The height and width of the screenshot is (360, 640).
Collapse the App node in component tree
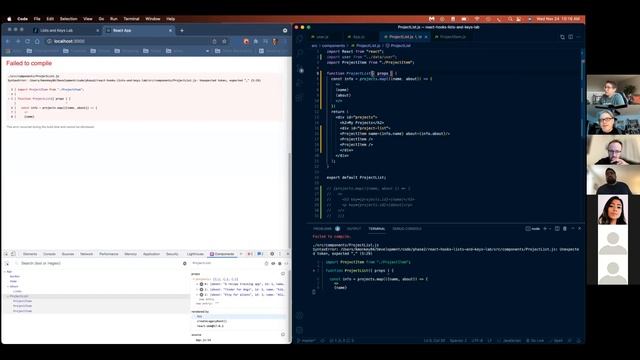5,271
